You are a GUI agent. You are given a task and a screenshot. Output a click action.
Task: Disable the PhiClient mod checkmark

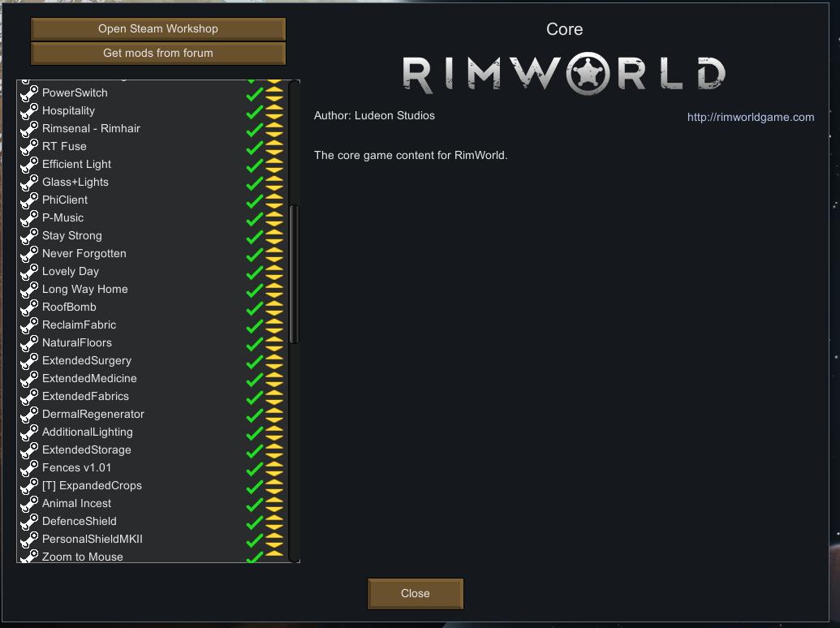click(255, 200)
